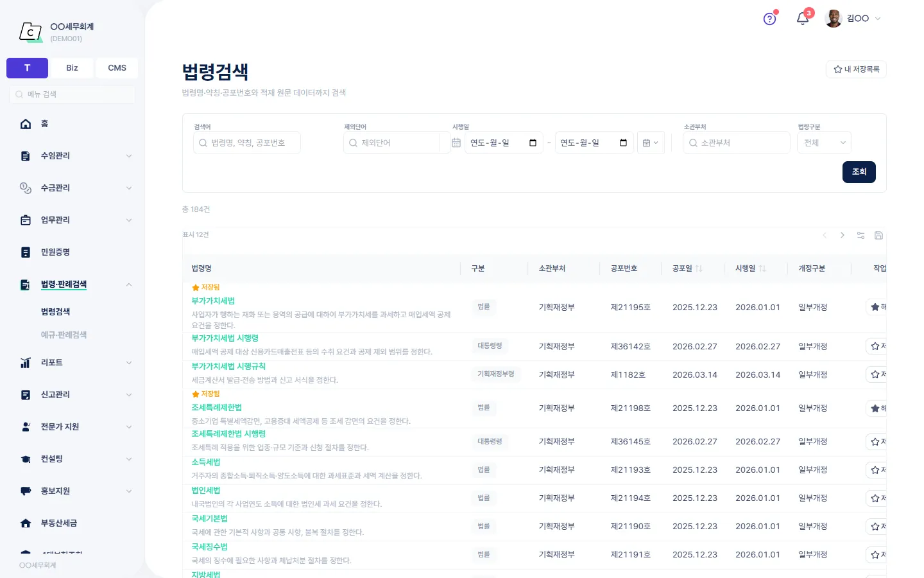The height and width of the screenshot is (578, 924).
Task: Click the 조회 search button
Action: coord(859,172)
